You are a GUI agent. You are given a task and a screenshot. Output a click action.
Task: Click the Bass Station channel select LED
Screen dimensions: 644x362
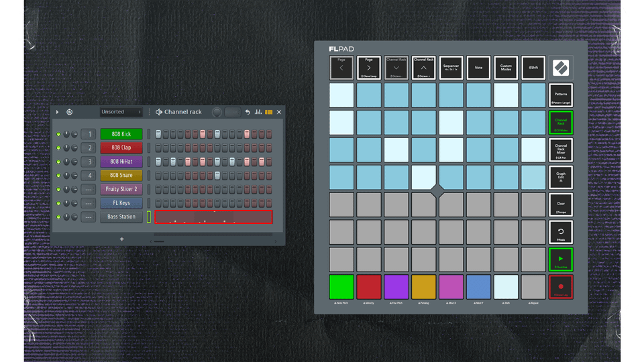(x=149, y=217)
